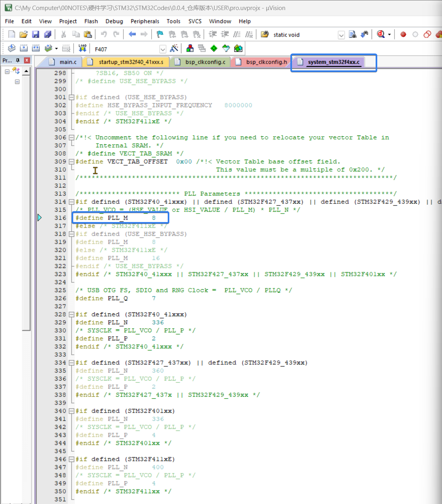Click the Navigate Backwards blue arrow
Image resolution: width=442 pixels, height=504 pixels.
[132, 35]
